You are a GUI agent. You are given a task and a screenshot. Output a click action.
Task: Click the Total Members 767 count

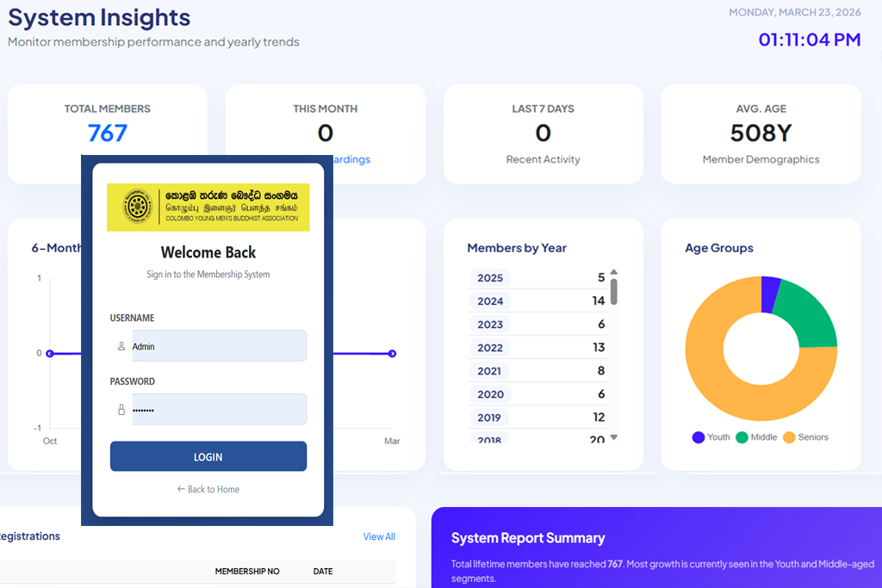pyautogui.click(x=108, y=133)
